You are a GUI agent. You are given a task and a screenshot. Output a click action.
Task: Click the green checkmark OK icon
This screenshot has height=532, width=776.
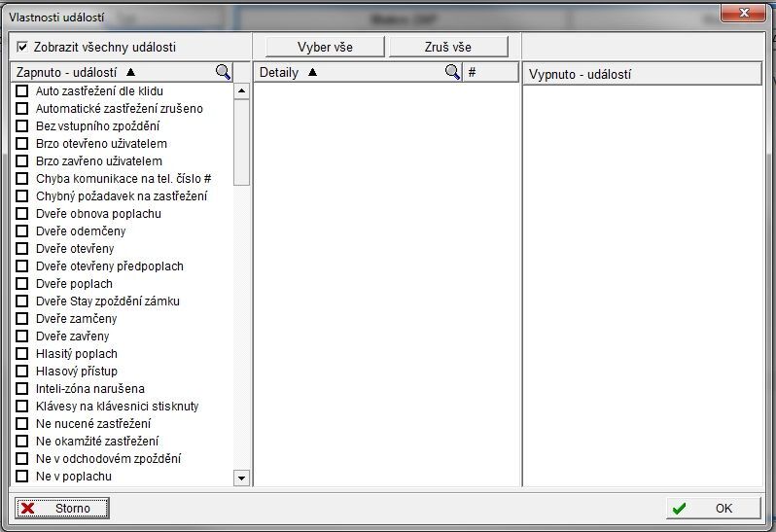pyautogui.click(x=679, y=508)
